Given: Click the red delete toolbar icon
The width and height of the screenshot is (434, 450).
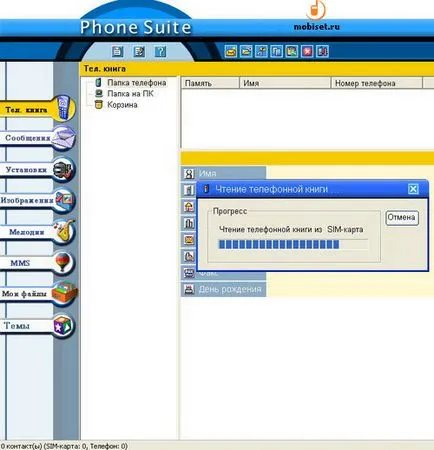Looking at the screenshot, I should [307, 51].
